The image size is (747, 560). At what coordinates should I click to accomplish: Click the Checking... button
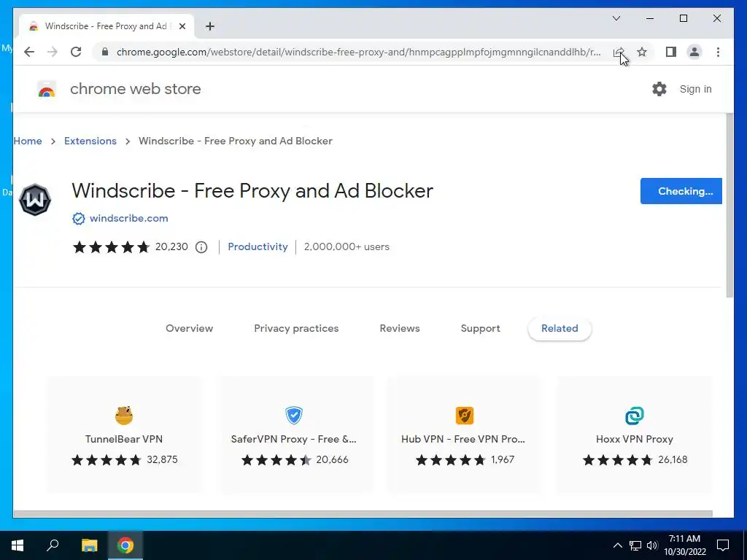point(681,191)
